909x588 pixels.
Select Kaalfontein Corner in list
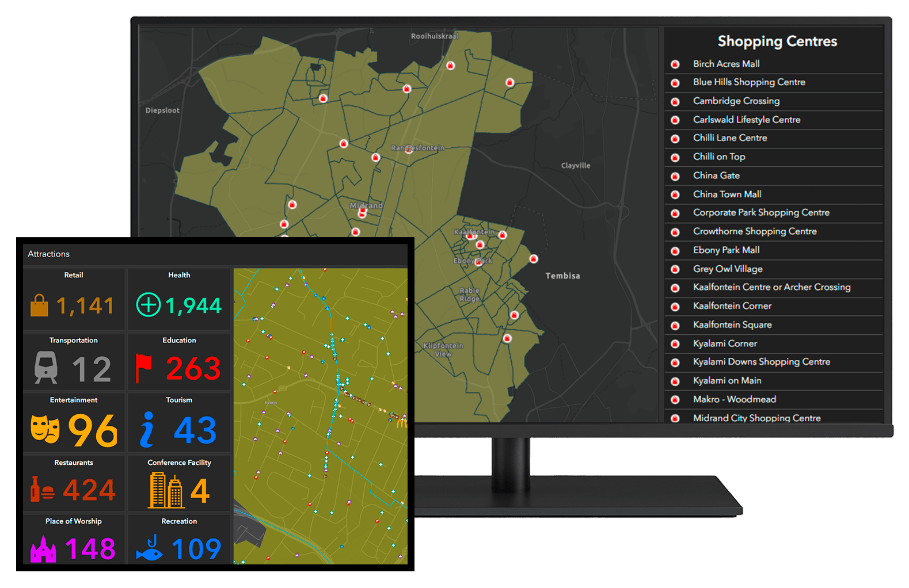[774, 307]
